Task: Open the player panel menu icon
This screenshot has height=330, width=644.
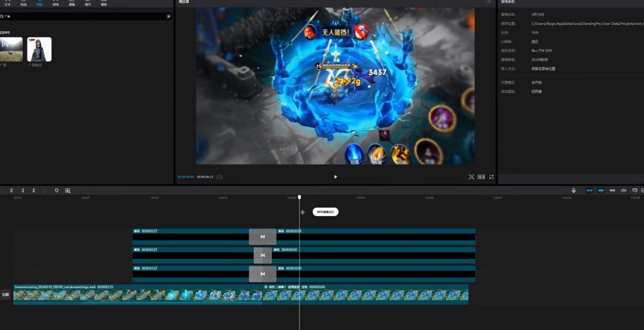Action: tap(489, 2)
